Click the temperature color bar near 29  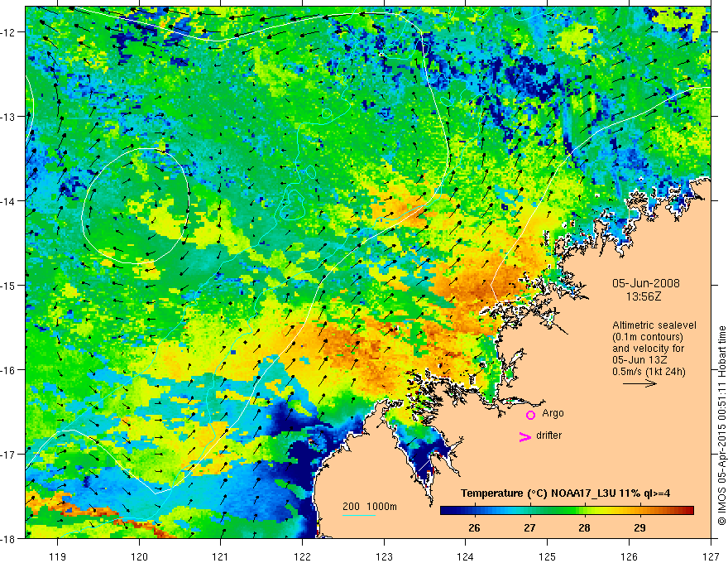(639, 511)
